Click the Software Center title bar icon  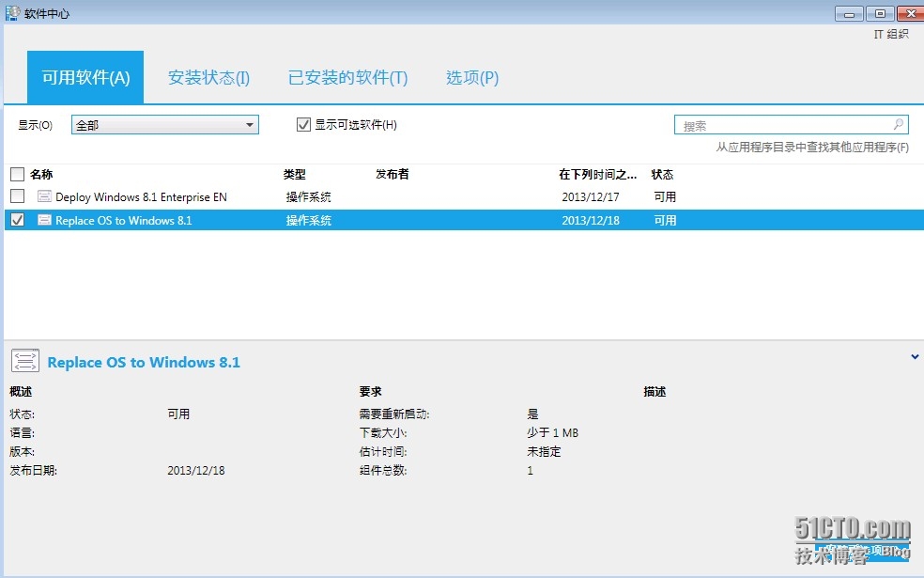(x=12, y=12)
